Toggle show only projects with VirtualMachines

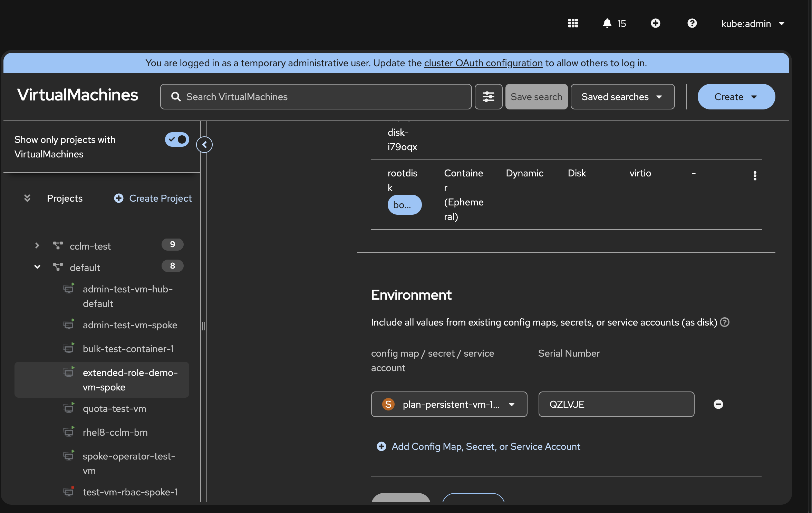(177, 139)
